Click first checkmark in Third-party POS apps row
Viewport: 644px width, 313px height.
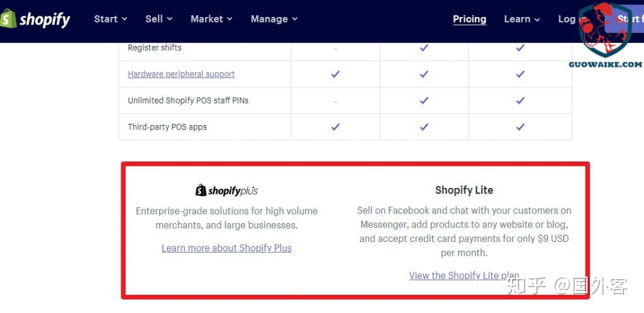335,127
